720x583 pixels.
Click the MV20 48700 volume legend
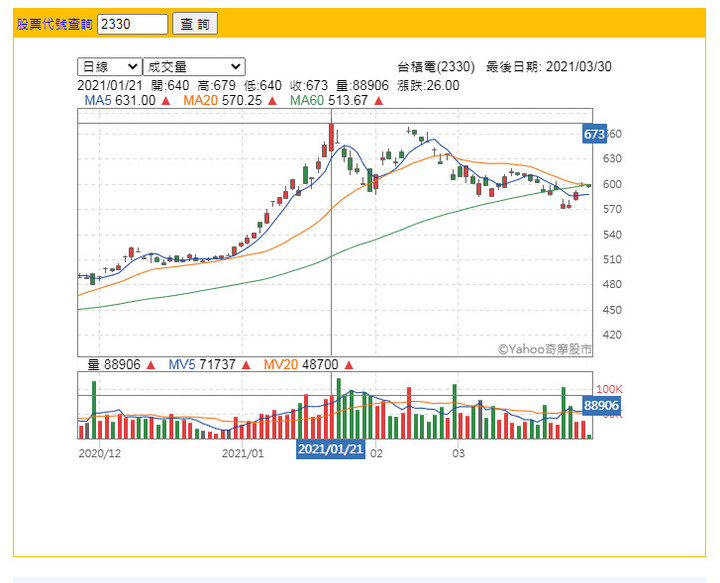[301, 365]
